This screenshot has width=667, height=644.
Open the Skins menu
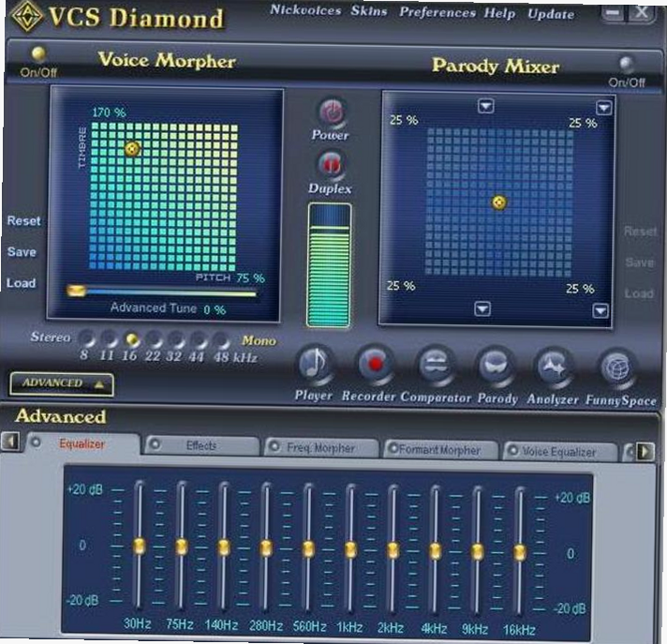click(369, 11)
